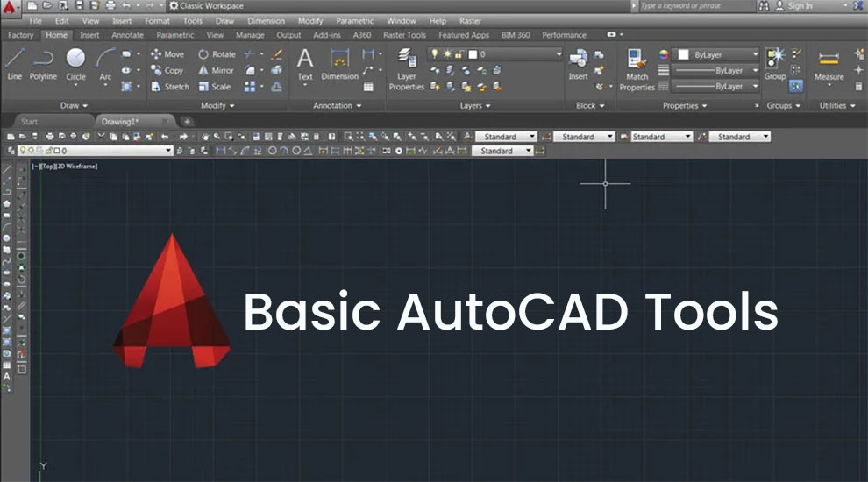Expand the Annotation panel
The height and width of the screenshot is (482, 868).
click(338, 105)
